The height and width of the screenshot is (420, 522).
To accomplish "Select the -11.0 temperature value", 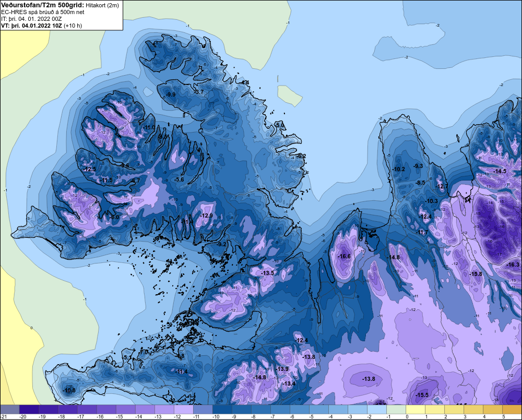I will 149,127.
